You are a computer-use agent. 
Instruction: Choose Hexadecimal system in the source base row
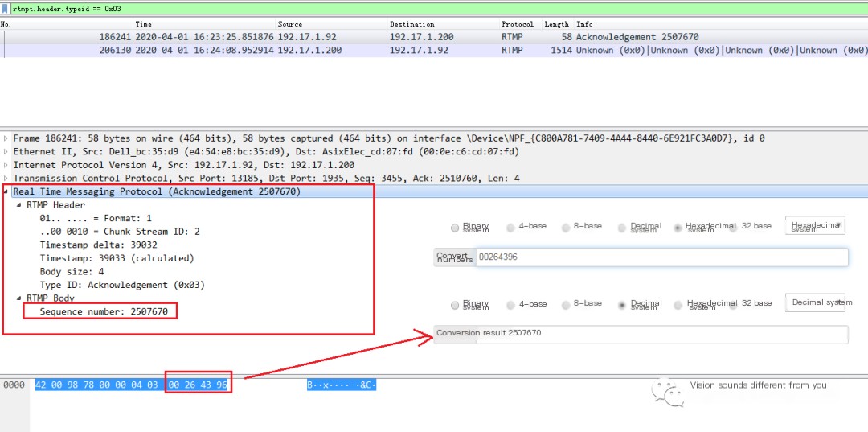pyautogui.click(x=678, y=228)
